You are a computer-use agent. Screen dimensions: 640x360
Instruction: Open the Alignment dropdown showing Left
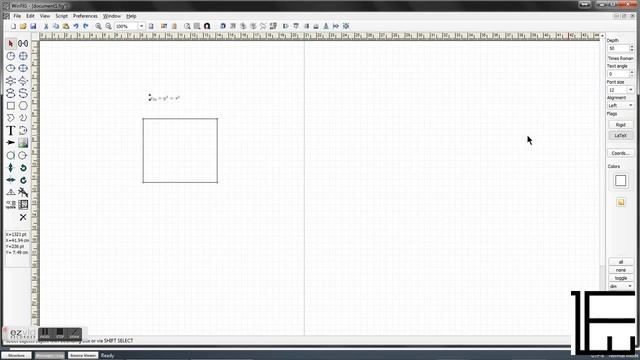(620, 106)
